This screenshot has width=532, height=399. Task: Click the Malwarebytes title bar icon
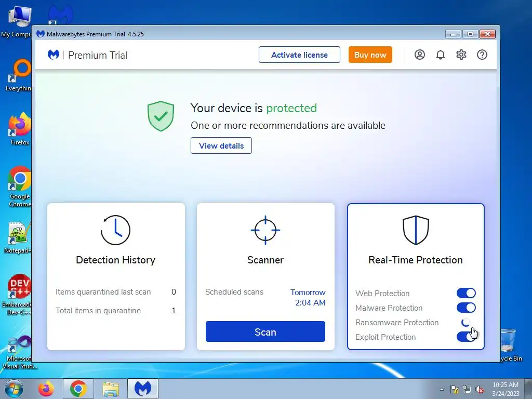pyautogui.click(x=41, y=34)
